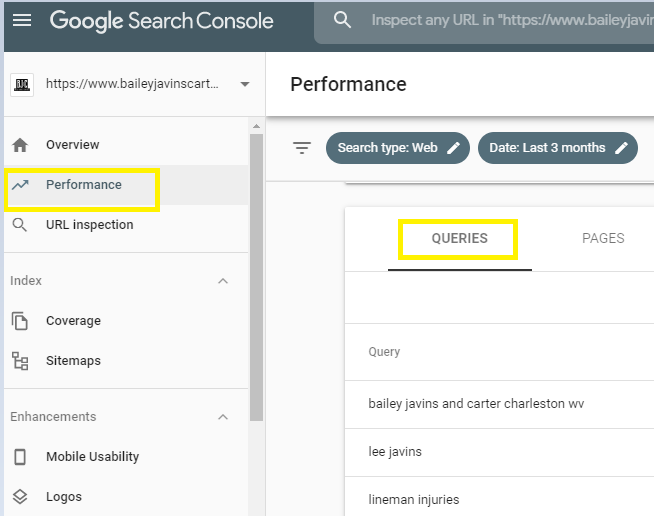
Task: Click the sidebar vertical scrollbar thumb
Action: pyautogui.click(x=257, y=277)
